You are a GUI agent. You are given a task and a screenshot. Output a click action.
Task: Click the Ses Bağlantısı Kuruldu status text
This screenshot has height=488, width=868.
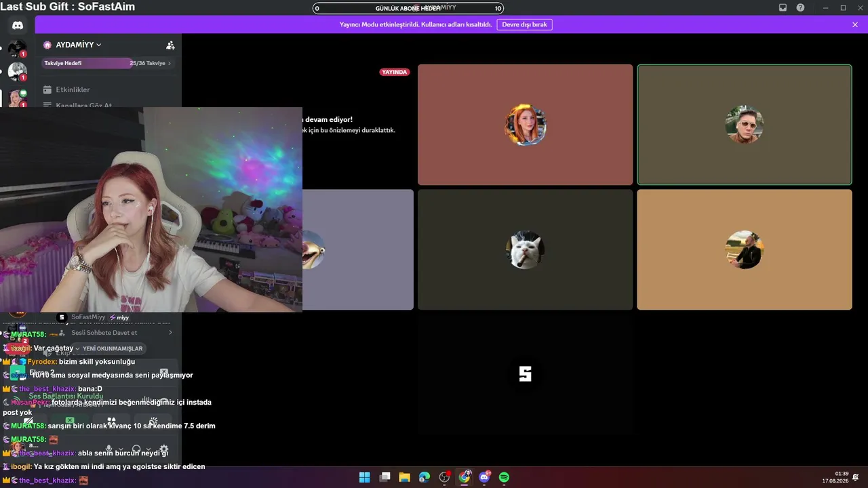(66, 396)
